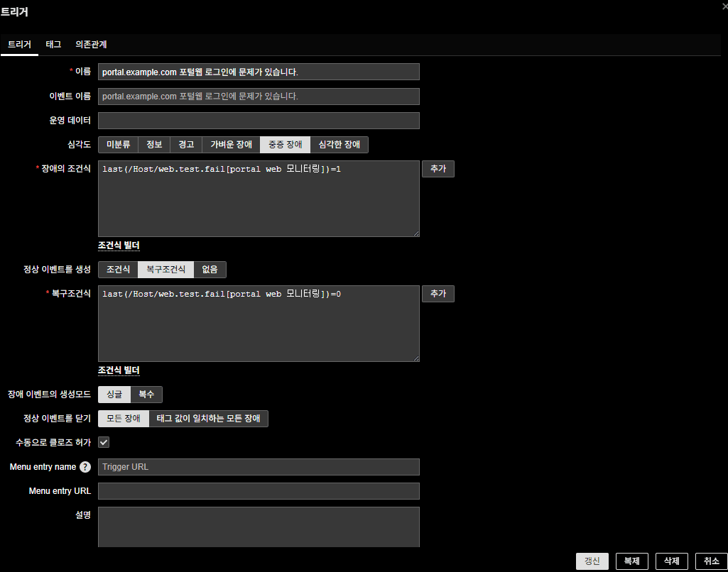Select 가벼운 장애 severity option
728x572 pixels.
tap(231, 145)
